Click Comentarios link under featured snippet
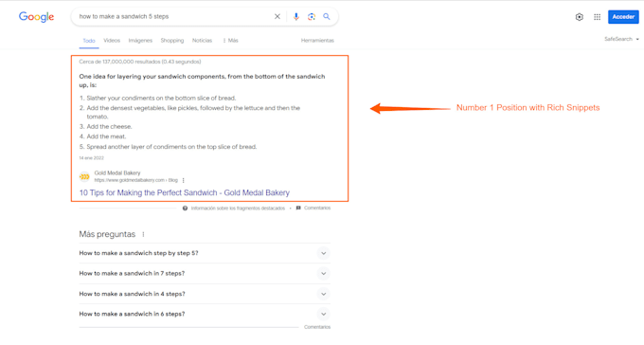Screen dimensions: 644x345 point(317,209)
